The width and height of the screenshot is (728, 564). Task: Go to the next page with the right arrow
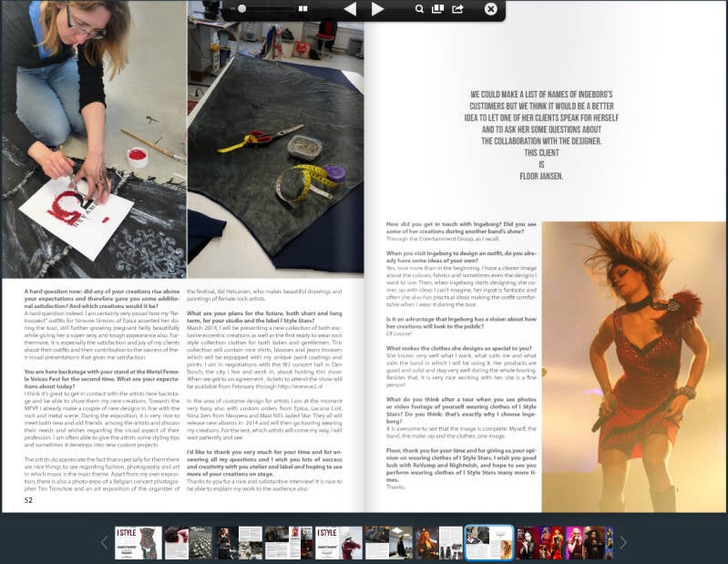coord(378,9)
